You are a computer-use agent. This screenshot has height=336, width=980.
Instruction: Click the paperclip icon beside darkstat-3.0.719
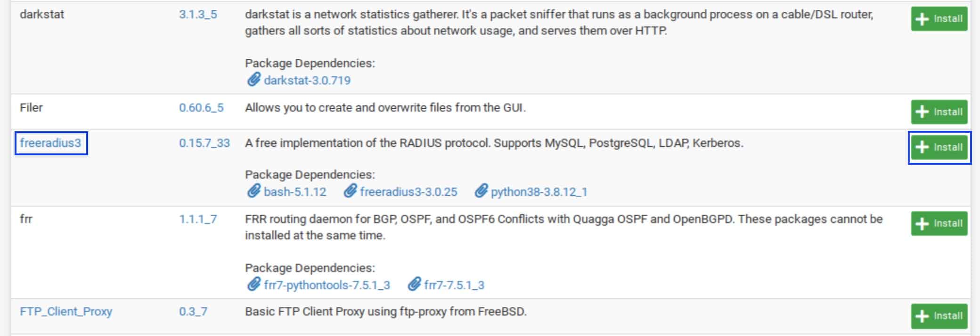(x=253, y=80)
